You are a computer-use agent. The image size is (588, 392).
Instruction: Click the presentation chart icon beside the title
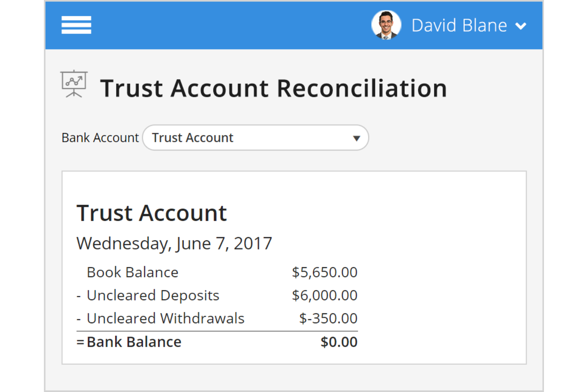tap(74, 84)
